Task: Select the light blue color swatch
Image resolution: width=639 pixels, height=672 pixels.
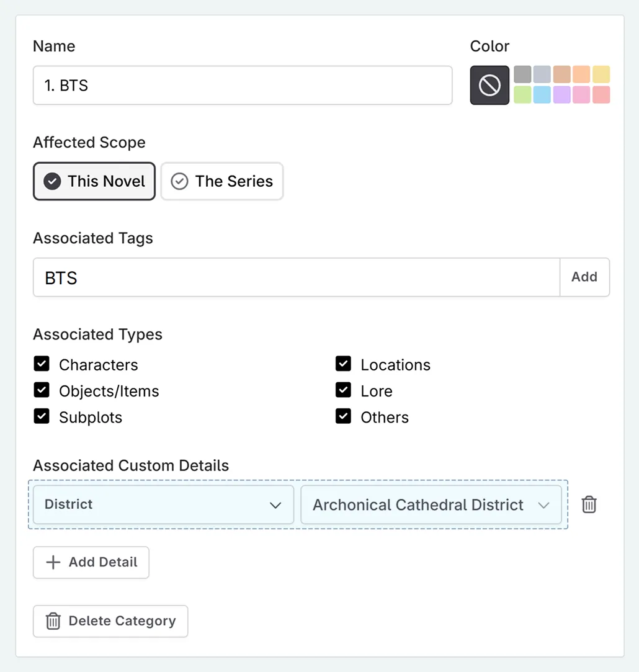Action: coord(542,94)
